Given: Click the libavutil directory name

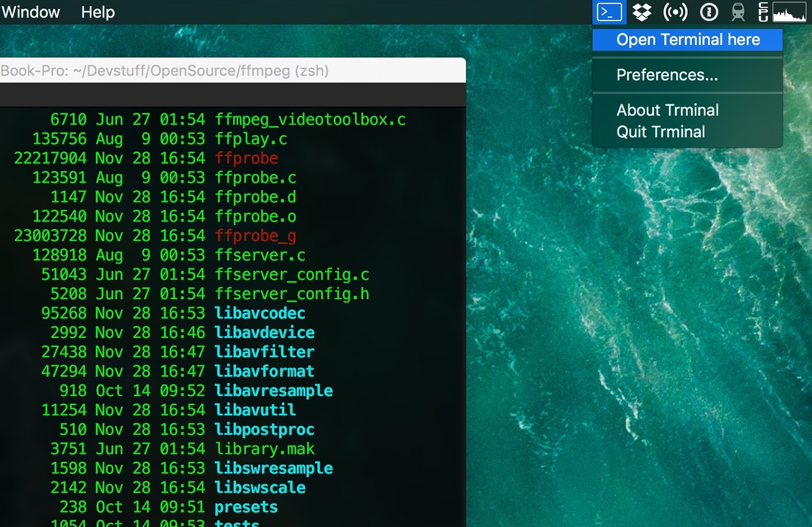Looking at the screenshot, I should point(255,410).
